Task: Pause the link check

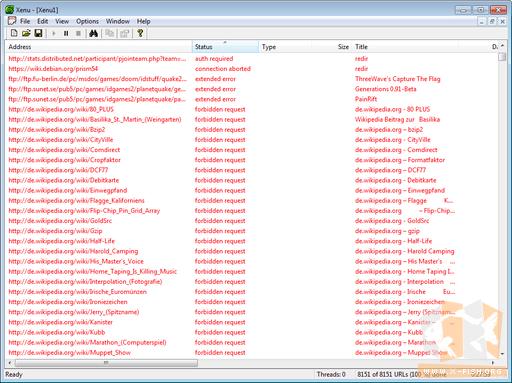Action: coord(66,33)
